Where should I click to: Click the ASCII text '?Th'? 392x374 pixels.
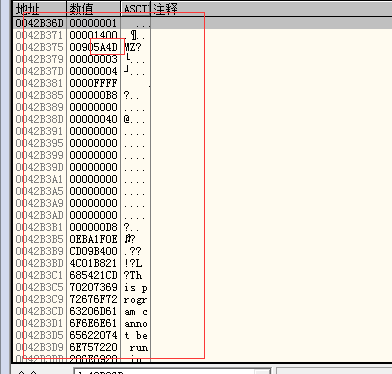[133, 275]
